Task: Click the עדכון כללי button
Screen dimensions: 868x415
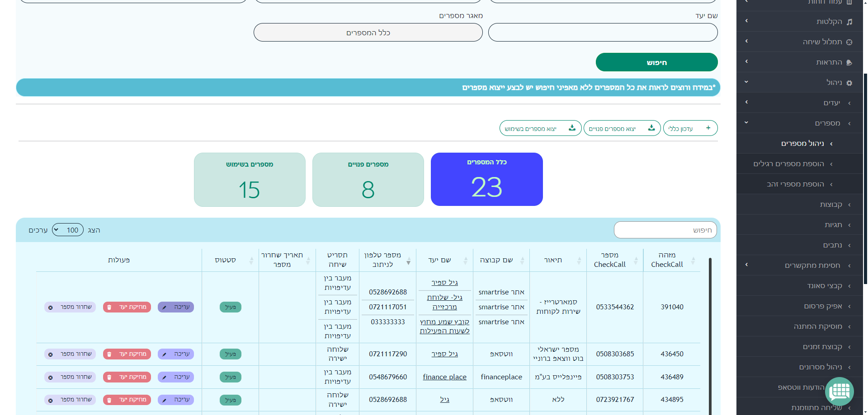Action: (x=690, y=128)
